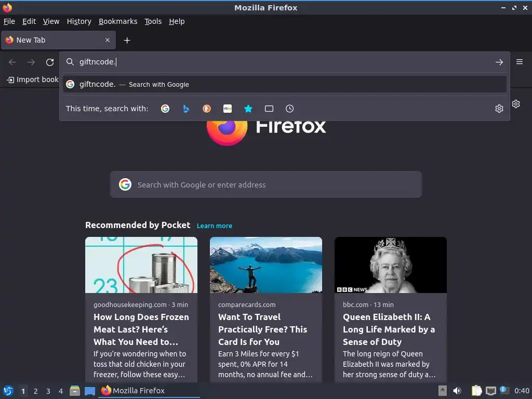Click the removable media eject tray icon

point(443,391)
